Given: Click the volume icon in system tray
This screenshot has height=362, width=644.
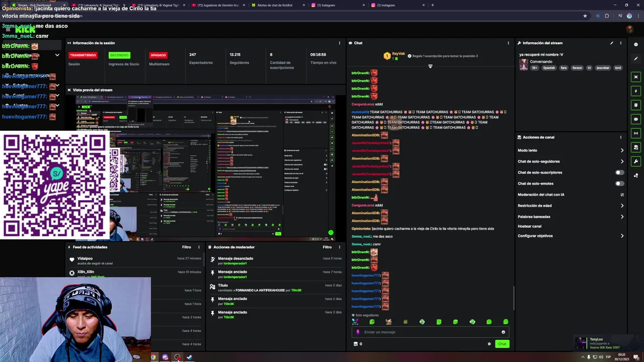Looking at the screenshot, I should [601, 357].
